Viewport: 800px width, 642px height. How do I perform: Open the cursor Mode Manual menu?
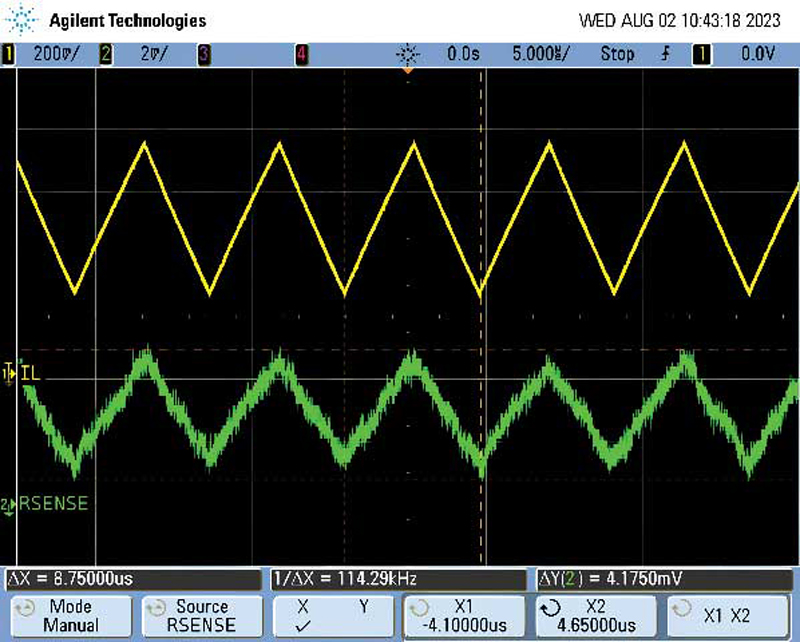tap(70, 615)
